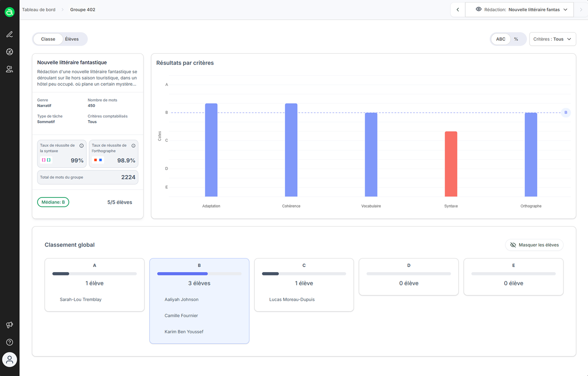Expand the Critères : Tous dropdown

point(552,39)
